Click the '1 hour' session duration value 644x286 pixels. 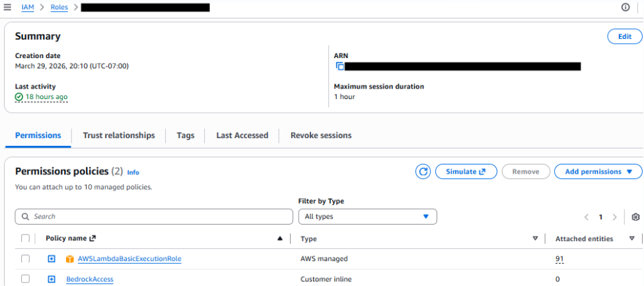coord(344,97)
